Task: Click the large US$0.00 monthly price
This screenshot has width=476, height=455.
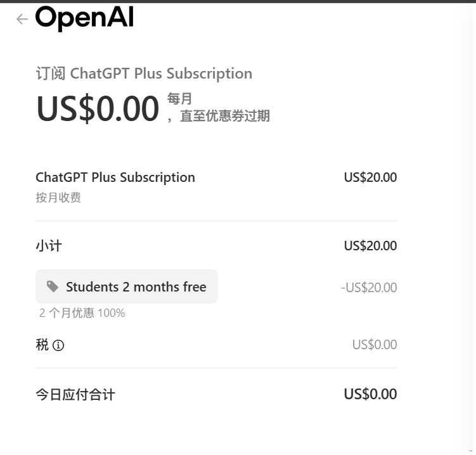Action: coord(98,108)
